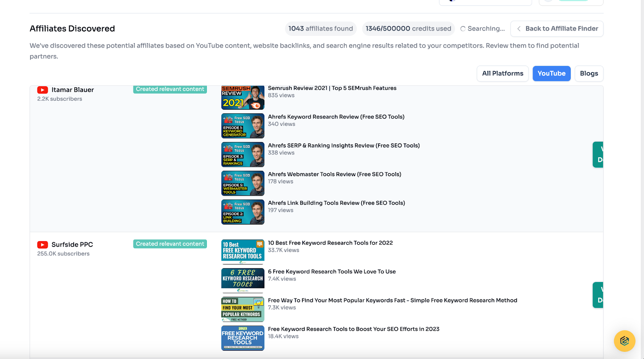The height and width of the screenshot is (359, 644).
Task: Open Ahrefs Link Building Tools thumbnail
Action: point(243,212)
